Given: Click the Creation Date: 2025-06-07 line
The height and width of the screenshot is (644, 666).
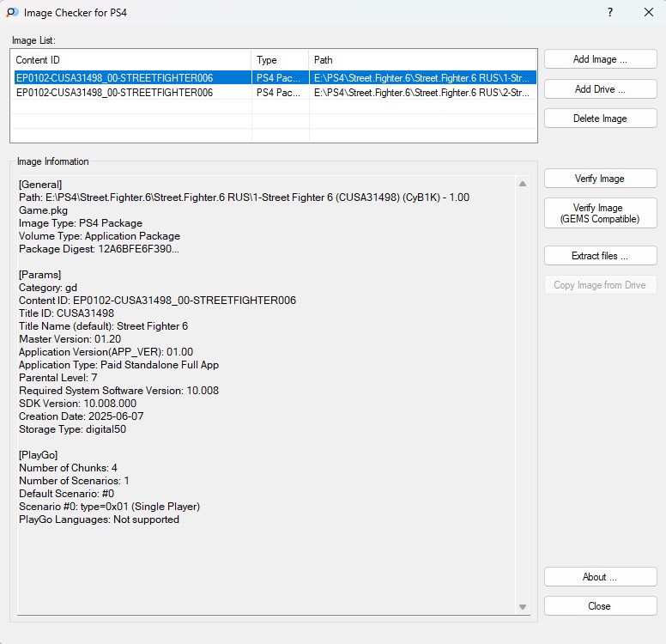Looking at the screenshot, I should click(x=82, y=416).
